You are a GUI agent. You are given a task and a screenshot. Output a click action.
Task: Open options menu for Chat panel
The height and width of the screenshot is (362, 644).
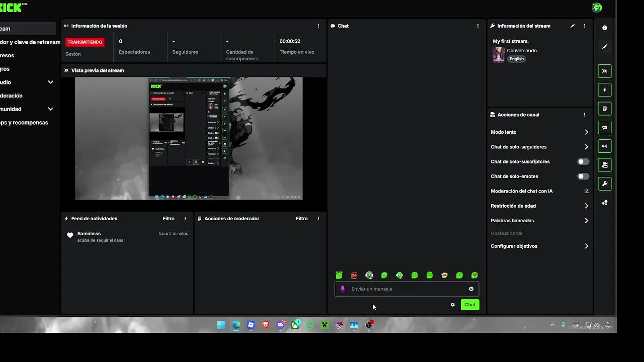pos(478,26)
